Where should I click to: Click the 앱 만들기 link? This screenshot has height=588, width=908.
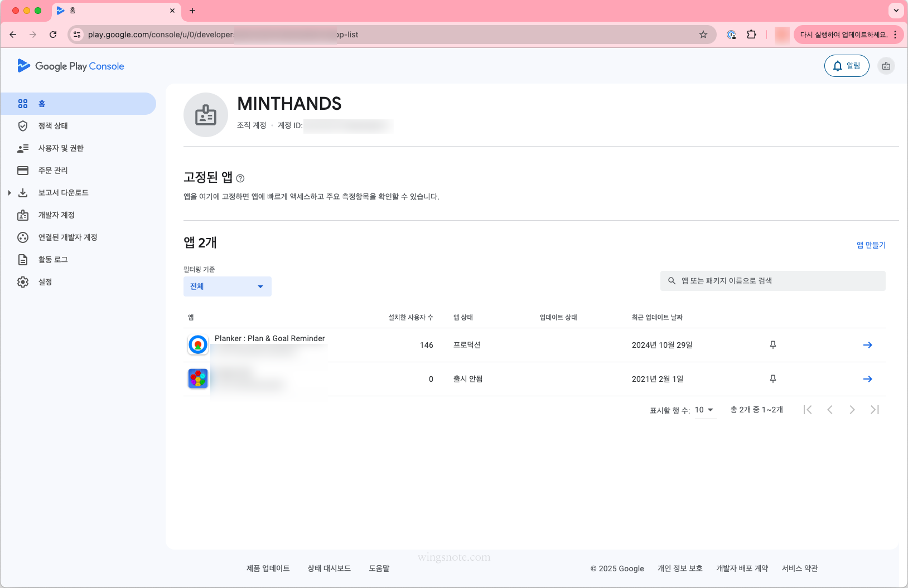pos(871,245)
